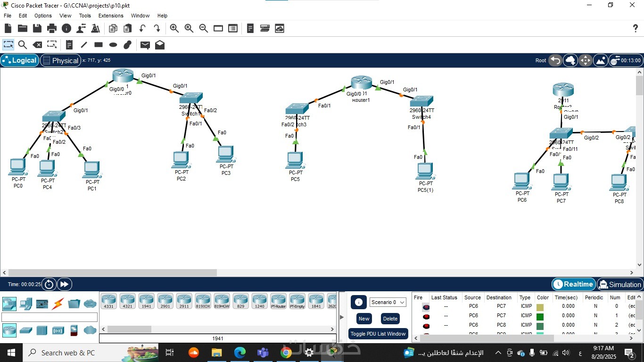Pick the 2911 router from device list
Viewport: 644px width, 362px height.
pos(184,301)
